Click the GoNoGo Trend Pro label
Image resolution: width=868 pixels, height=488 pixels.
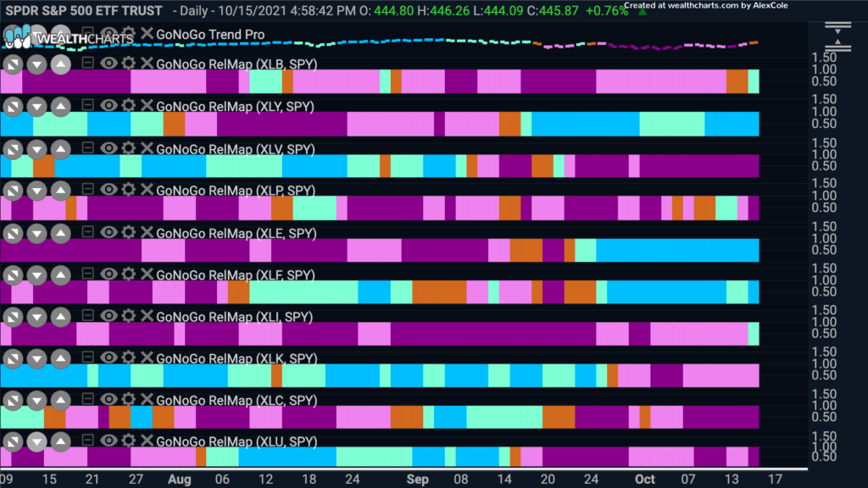click(x=210, y=34)
